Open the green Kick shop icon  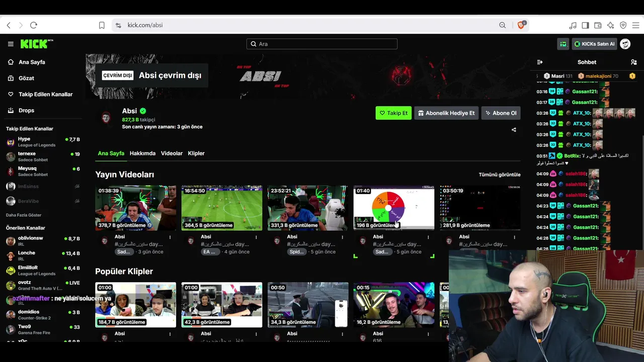(563, 44)
